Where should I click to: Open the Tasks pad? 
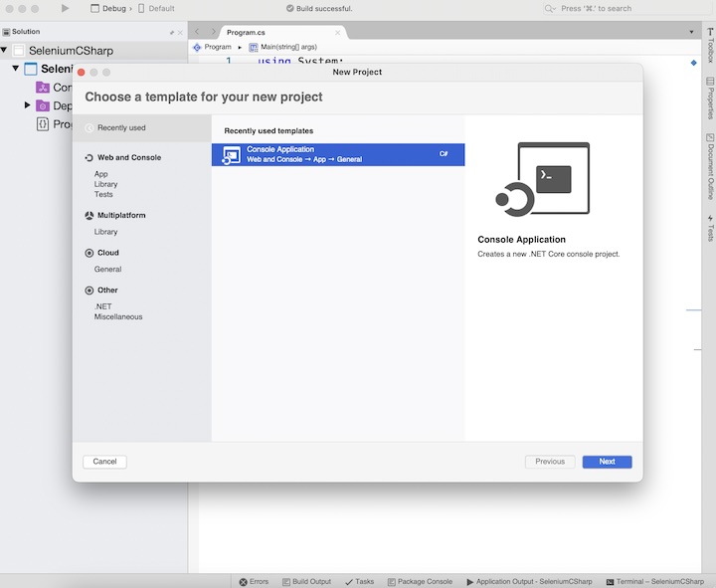pos(359,582)
